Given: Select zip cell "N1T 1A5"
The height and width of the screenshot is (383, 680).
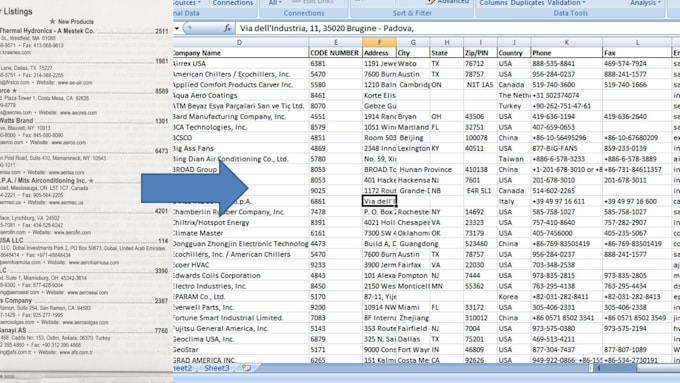Looking at the screenshot, I should click(481, 85).
